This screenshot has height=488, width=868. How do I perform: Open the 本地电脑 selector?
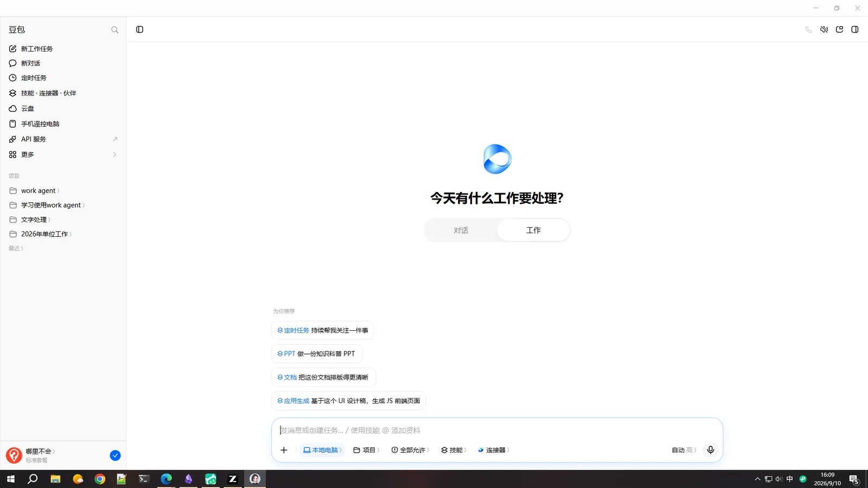coord(322,450)
